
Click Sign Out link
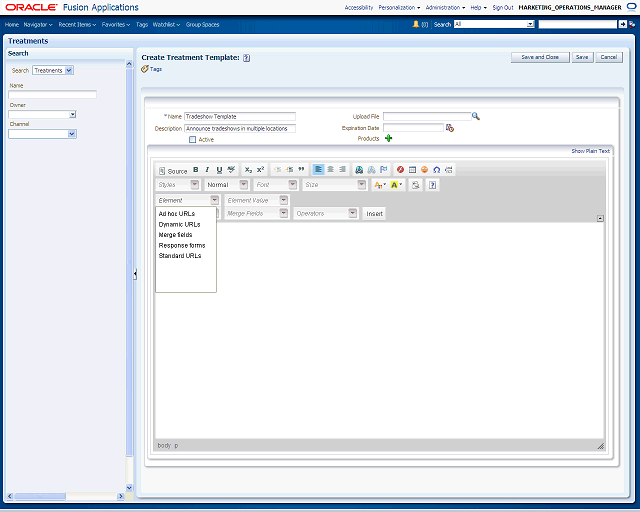click(503, 7)
